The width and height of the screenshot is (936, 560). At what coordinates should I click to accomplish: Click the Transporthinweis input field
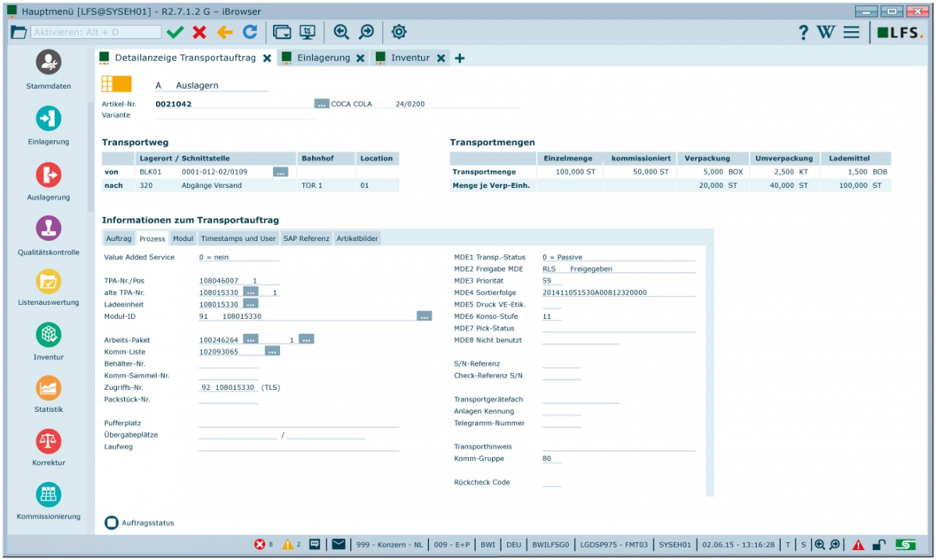point(619,446)
